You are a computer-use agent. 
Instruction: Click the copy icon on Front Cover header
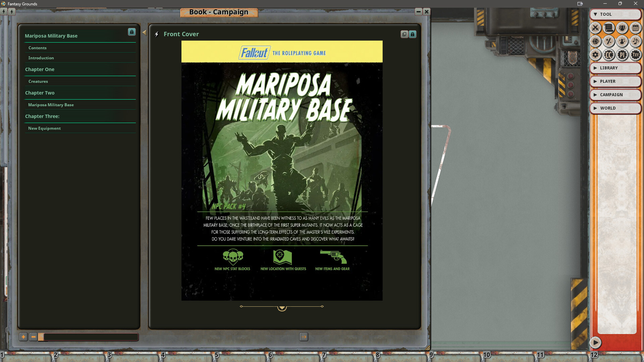coord(404,34)
